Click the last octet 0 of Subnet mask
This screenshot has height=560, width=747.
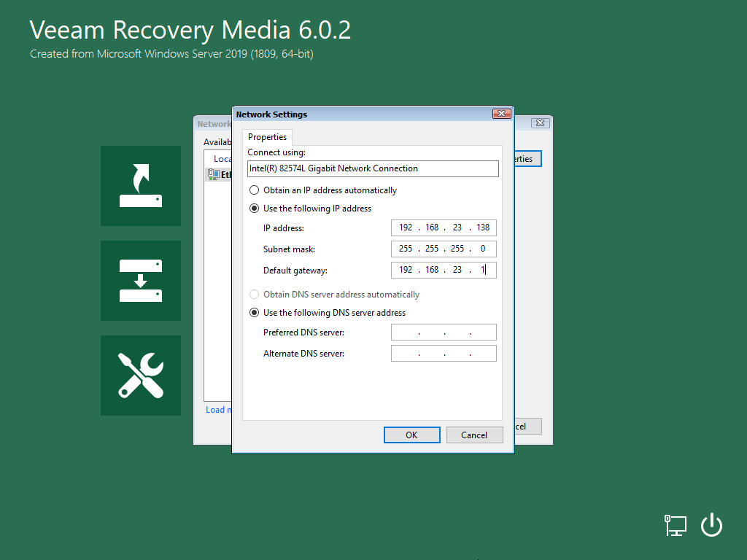pyautogui.click(x=483, y=249)
